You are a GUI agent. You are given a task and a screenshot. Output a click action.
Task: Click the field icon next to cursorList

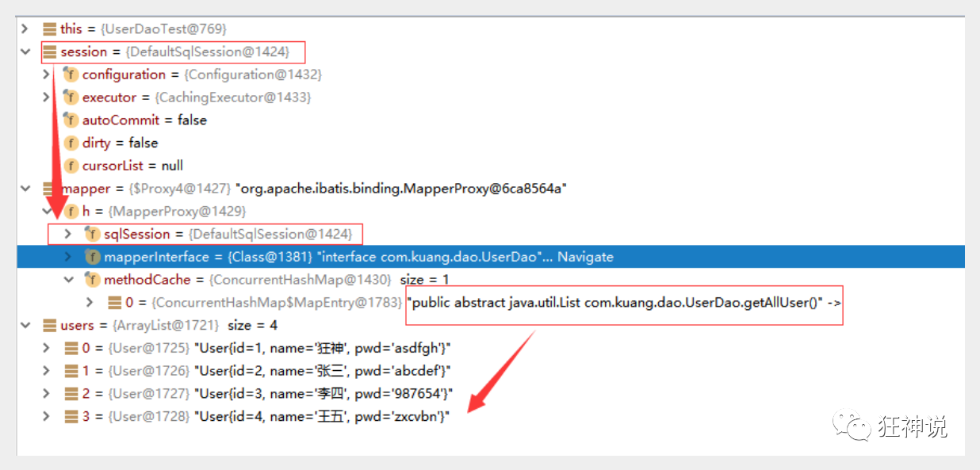click(71, 166)
